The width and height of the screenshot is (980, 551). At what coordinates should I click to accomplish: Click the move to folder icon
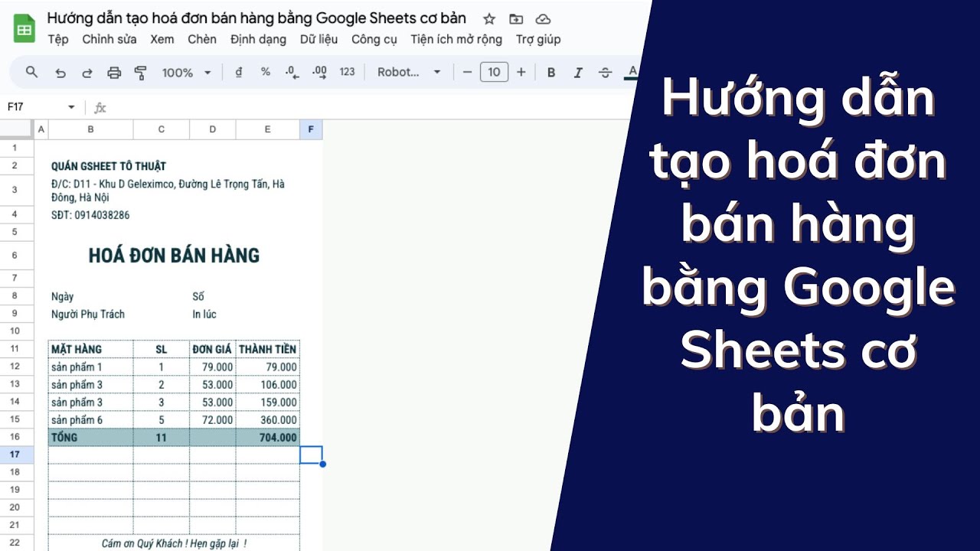tap(516, 19)
